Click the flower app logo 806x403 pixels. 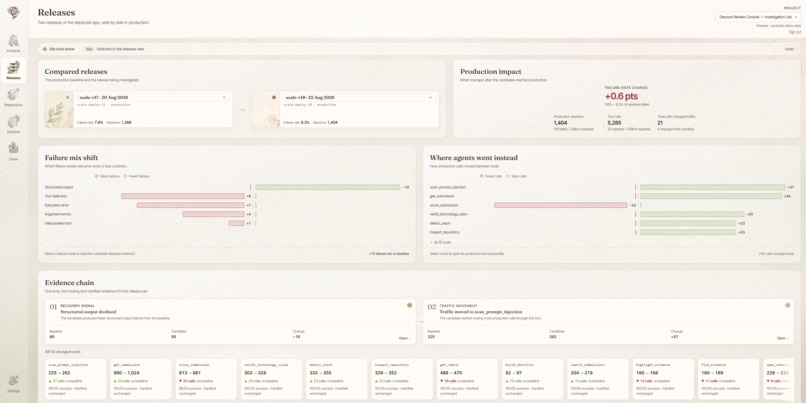click(13, 13)
